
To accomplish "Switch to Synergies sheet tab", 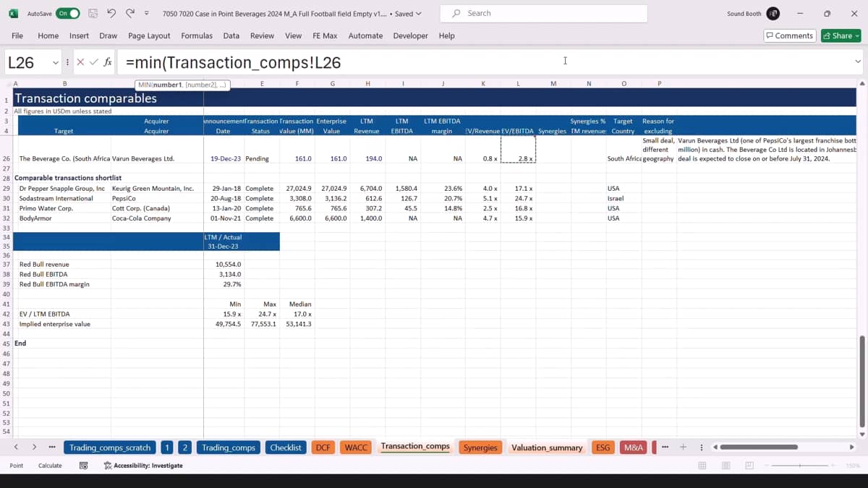I will pos(480,448).
